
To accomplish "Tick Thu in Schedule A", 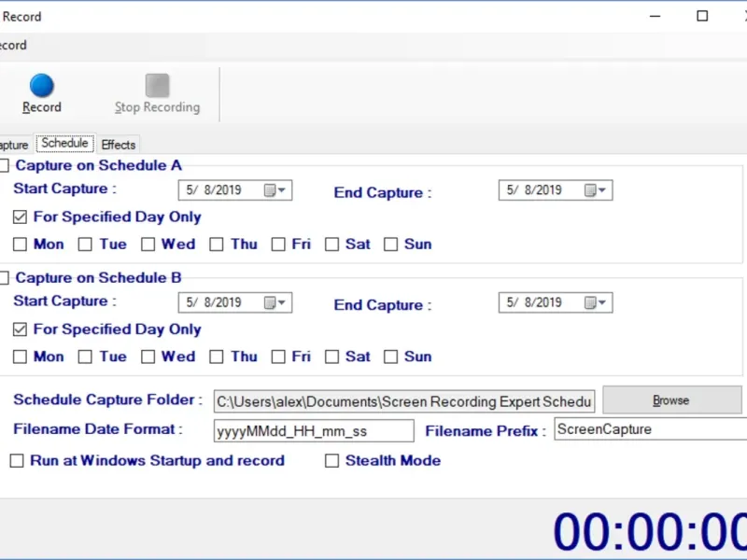I will pyautogui.click(x=217, y=245).
